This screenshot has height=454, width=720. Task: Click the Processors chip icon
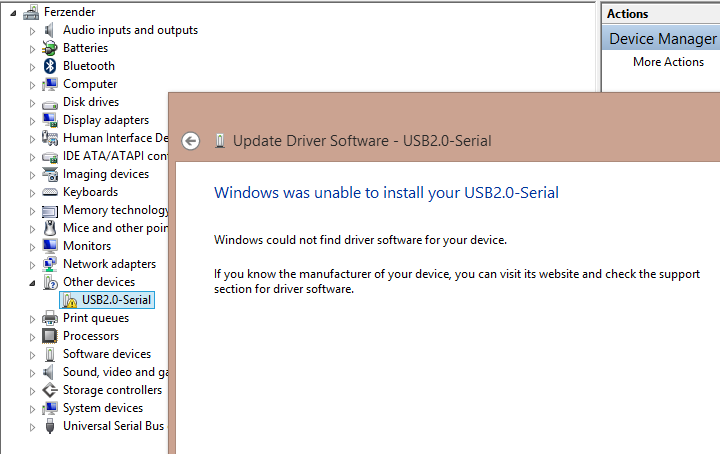(50, 336)
